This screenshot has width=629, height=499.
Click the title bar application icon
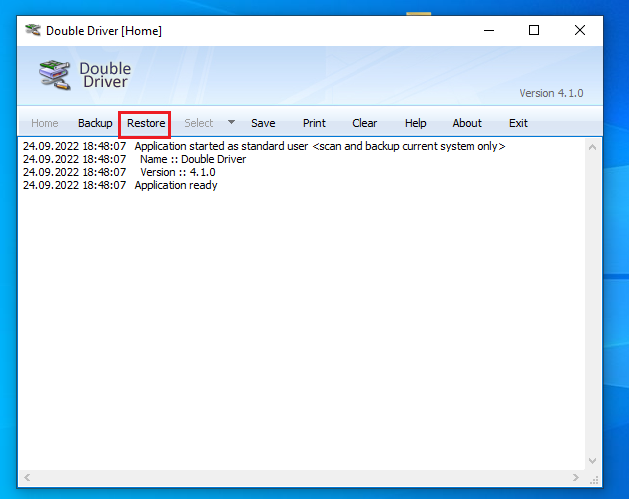pos(33,30)
